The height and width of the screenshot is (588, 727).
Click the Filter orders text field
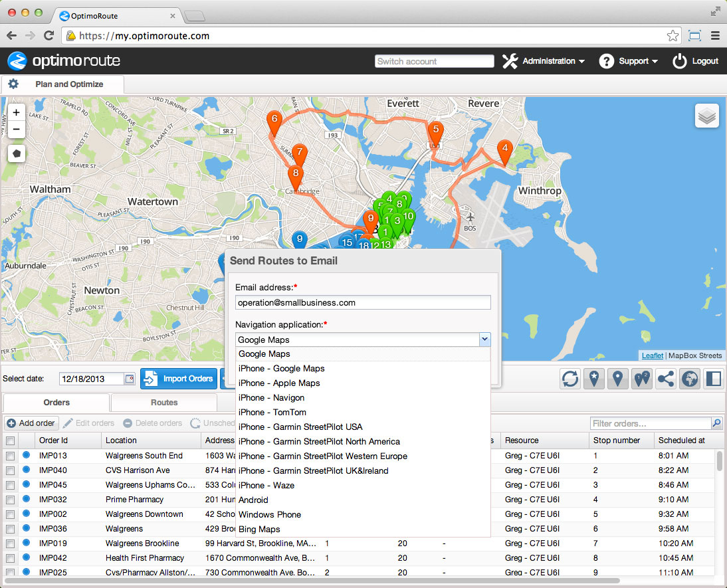tap(651, 423)
